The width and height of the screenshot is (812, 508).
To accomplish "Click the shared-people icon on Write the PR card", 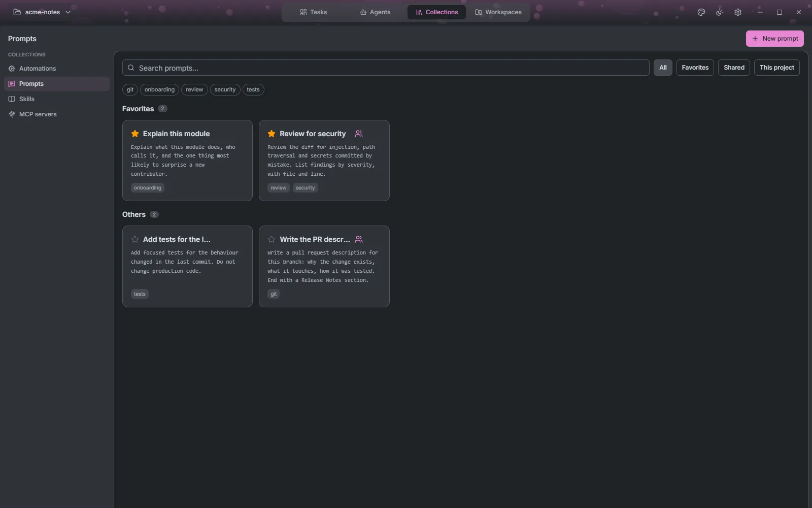I will click(x=359, y=239).
